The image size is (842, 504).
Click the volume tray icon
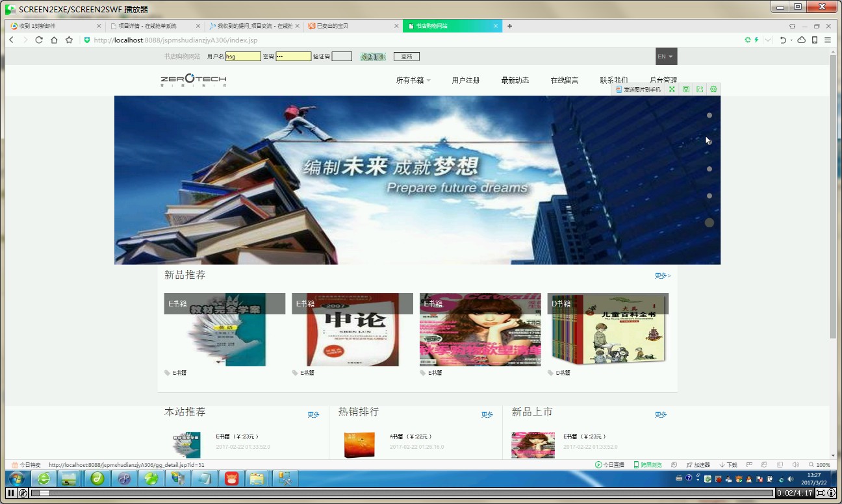[790, 479]
